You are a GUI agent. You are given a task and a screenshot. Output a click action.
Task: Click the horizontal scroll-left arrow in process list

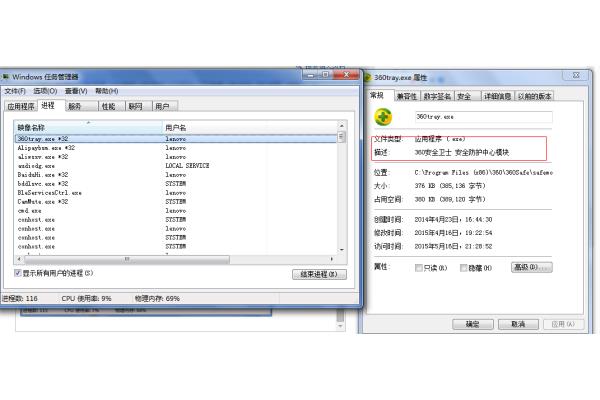(x=19, y=259)
